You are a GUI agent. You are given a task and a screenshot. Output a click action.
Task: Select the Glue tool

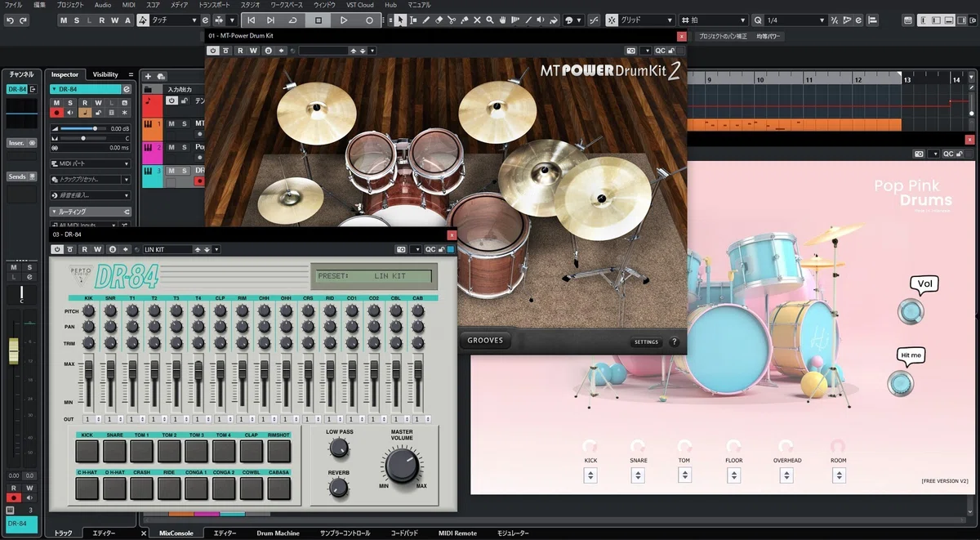(464, 20)
